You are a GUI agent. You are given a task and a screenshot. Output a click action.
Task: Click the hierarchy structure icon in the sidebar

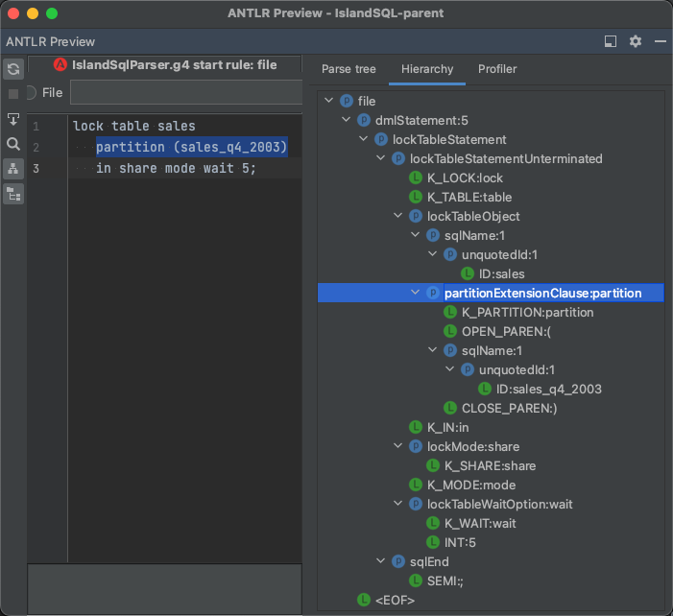tap(13, 194)
